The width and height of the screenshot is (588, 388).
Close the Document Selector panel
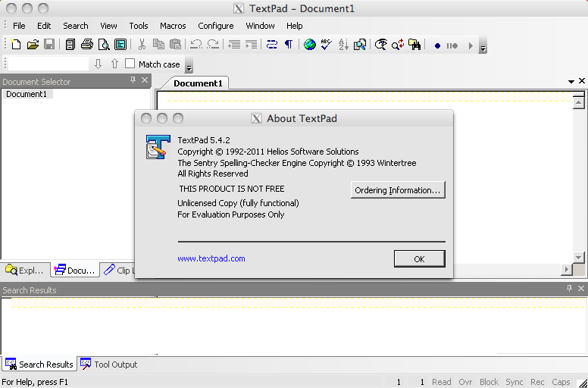coord(145,80)
